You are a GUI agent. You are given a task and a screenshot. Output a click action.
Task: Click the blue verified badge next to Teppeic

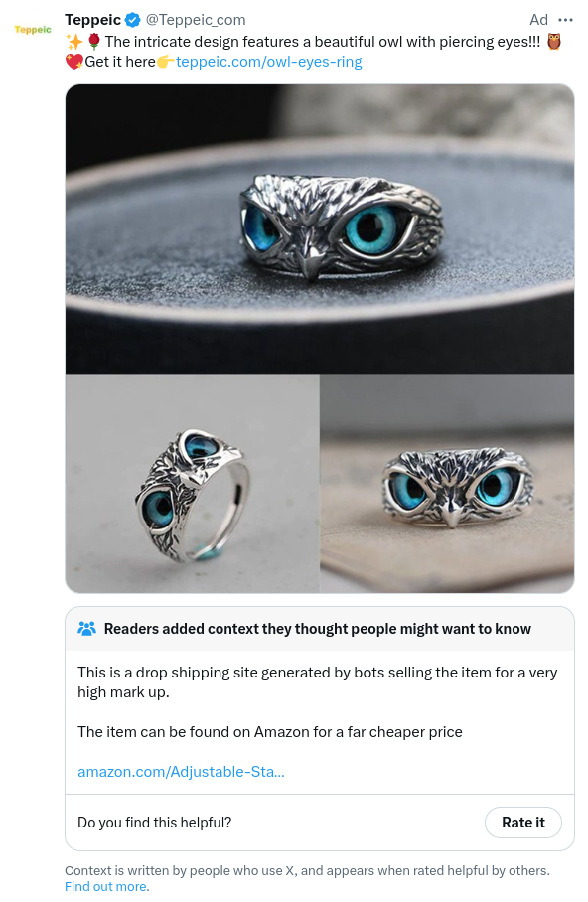[132, 20]
